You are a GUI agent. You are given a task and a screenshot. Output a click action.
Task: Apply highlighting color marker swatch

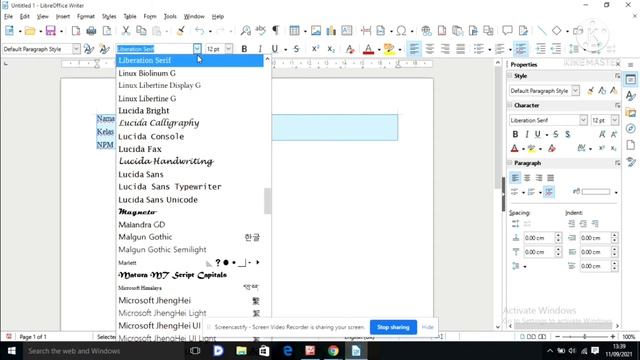coord(389,49)
